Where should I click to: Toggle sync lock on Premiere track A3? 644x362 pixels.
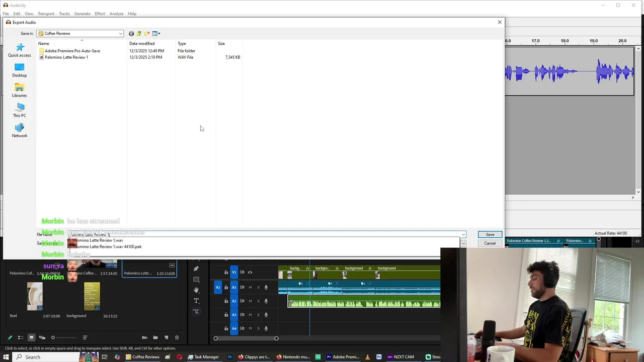(242, 315)
